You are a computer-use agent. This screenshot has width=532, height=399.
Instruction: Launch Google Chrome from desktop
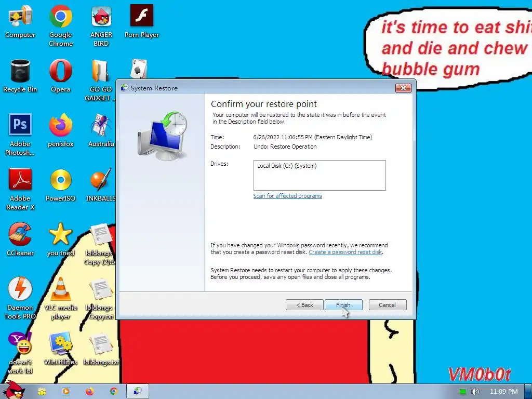(x=60, y=25)
